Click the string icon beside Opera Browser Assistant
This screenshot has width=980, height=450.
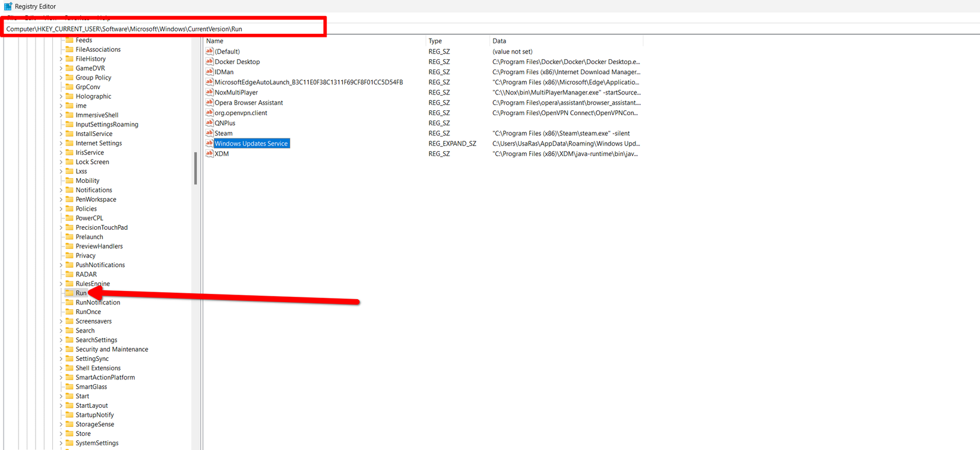[209, 102]
